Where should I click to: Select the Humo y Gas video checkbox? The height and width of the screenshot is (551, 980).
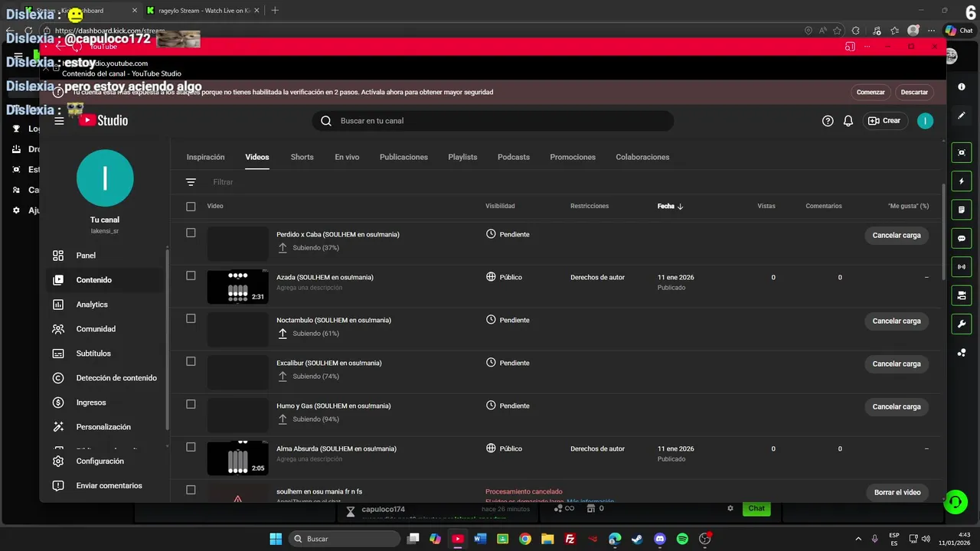click(x=191, y=404)
